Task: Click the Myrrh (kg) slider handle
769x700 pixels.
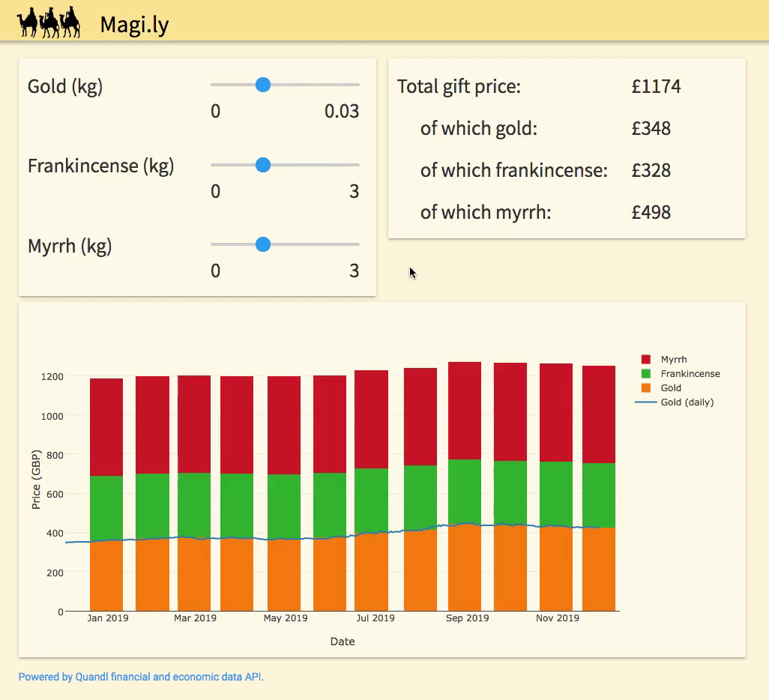Action: coord(262,244)
